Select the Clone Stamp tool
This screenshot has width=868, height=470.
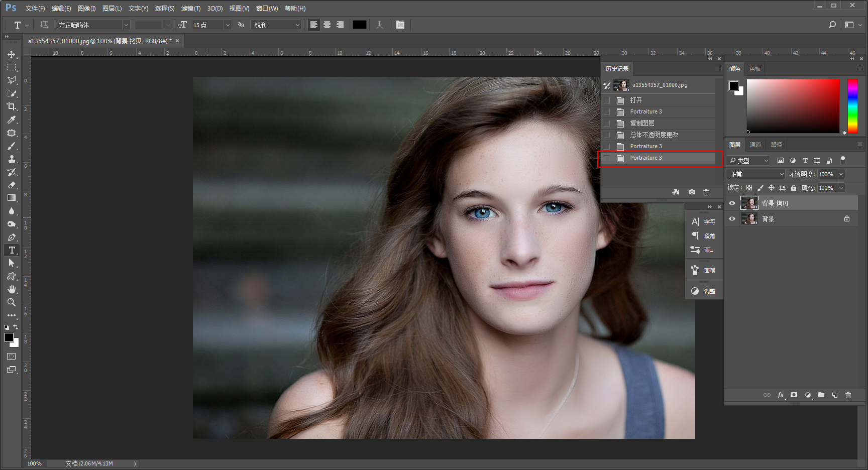point(12,159)
